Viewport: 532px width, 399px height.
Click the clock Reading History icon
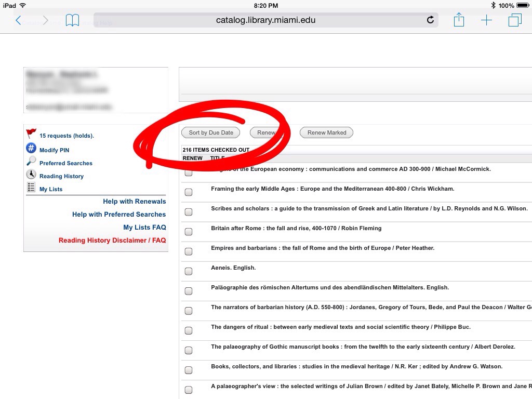[31, 175]
